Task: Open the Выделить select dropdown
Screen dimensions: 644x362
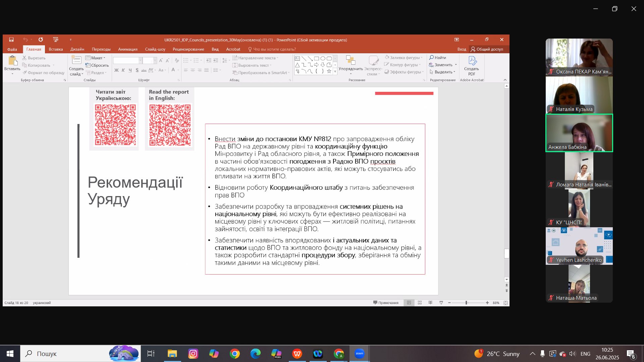Action: click(443, 72)
